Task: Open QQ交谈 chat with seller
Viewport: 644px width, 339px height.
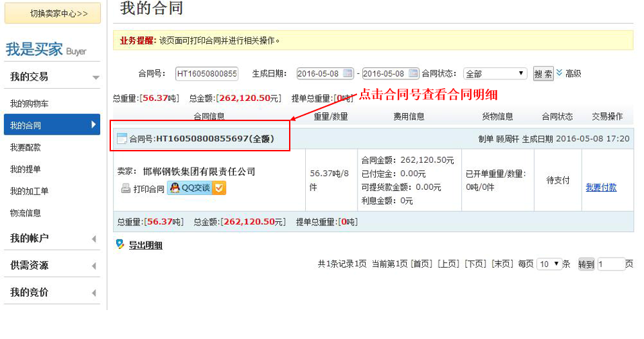Action: (x=189, y=188)
